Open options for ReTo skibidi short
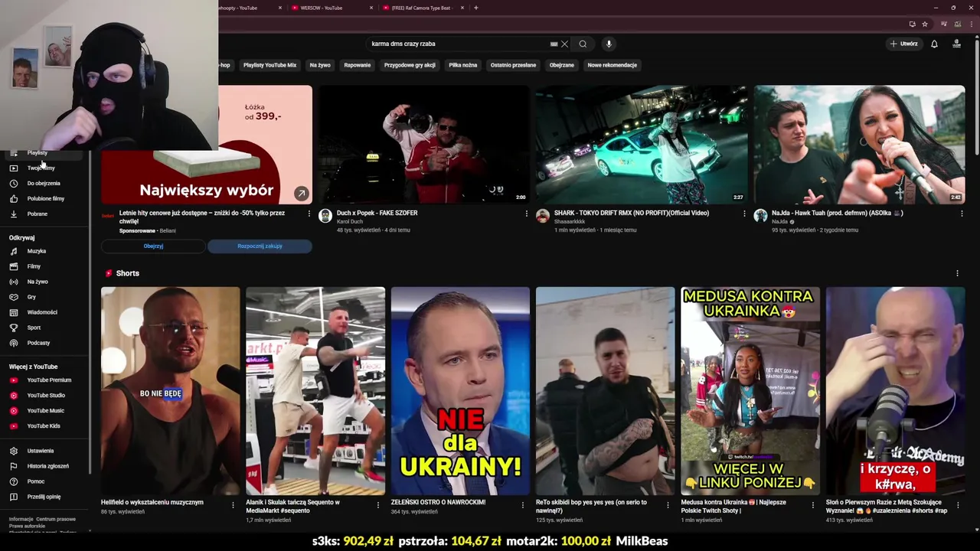Image resolution: width=980 pixels, height=551 pixels. (668, 505)
